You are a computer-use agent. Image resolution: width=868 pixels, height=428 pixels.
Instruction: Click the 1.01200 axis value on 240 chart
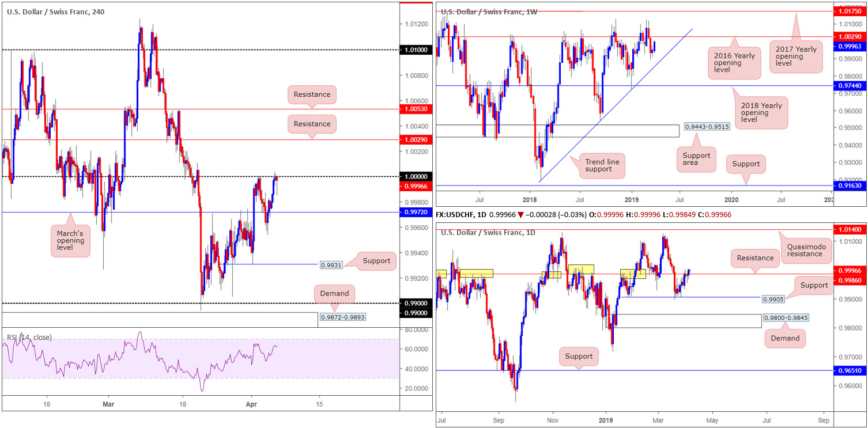pos(416,24)
